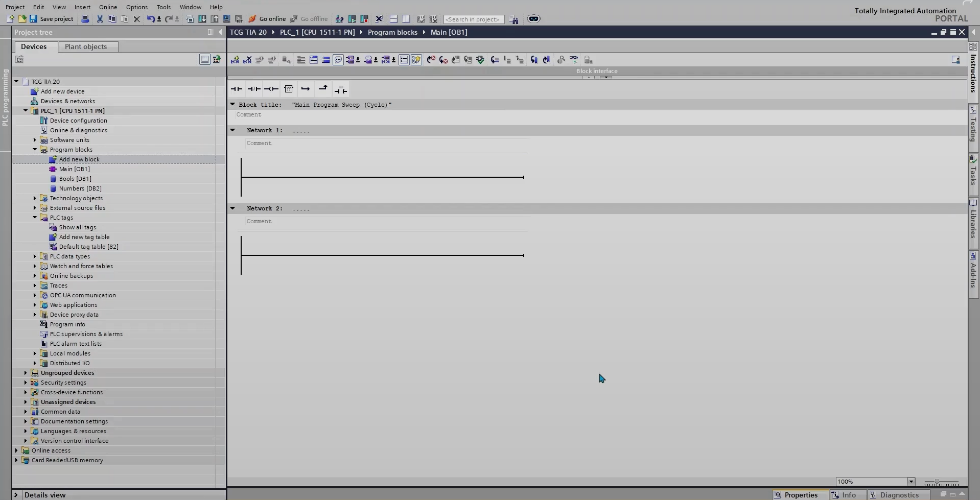Click the Search in project field
Screen dimensions: 980x500
pos(473,19)
